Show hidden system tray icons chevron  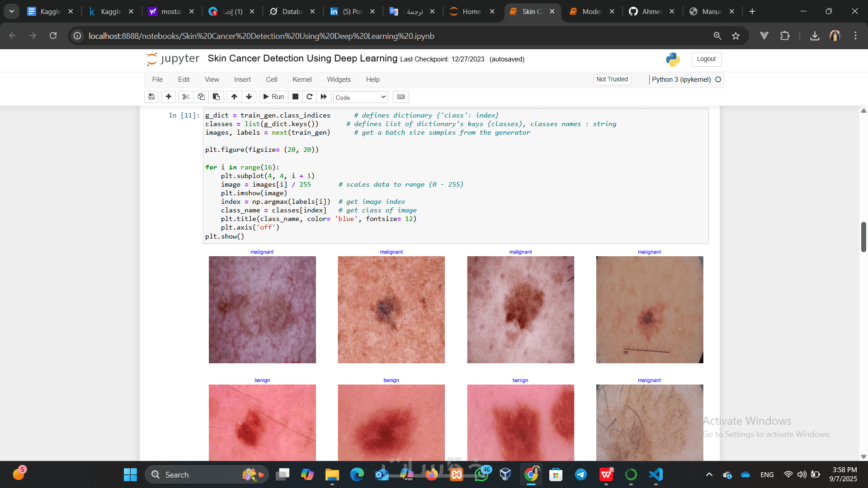click(x=709, y=474)
